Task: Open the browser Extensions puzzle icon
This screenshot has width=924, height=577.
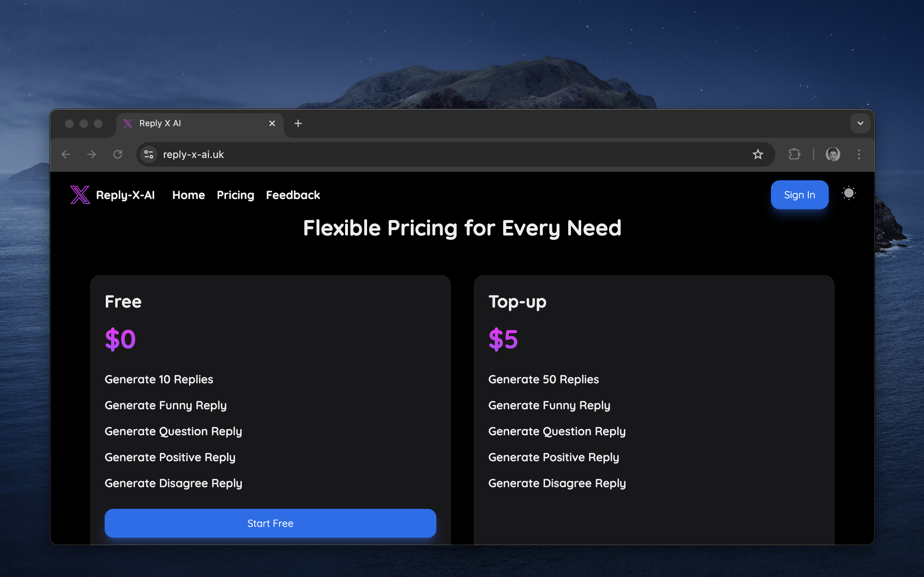Action: pyautogui.click(x=794, y=154)
